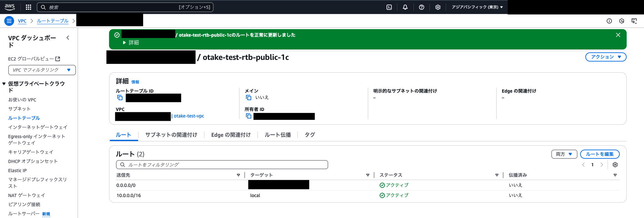
Task: Click page number 1 in routes pagination
Action: pos(592,165)
